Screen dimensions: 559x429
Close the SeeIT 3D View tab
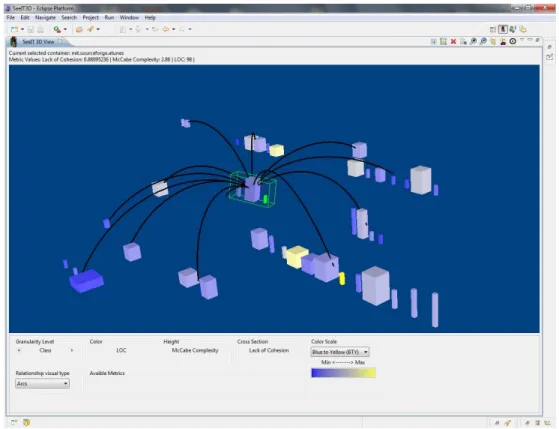click(60, 41)
